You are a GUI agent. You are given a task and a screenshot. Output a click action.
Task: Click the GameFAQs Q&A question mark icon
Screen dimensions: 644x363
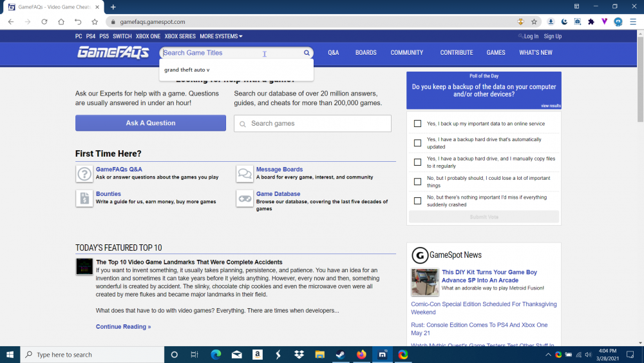[x=84, y=174]
